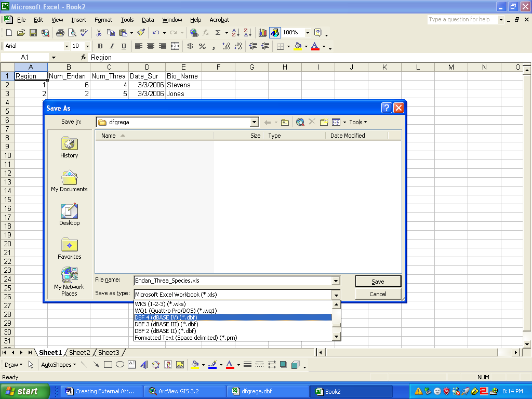The width and height of the screenshot is (532, 399).
Task: Click the AutoSum sigma icon
Action: [218, 33]
